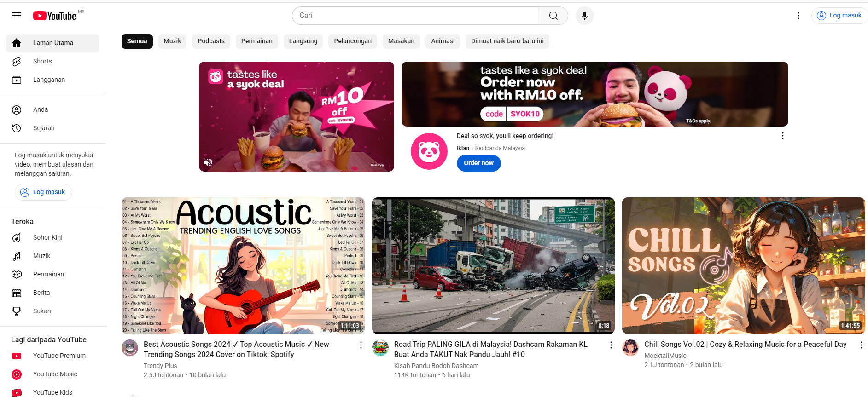Viewport: 868px width, 397px height.
Task: Select the Podcasts filter chip
Action: [211, 41]
